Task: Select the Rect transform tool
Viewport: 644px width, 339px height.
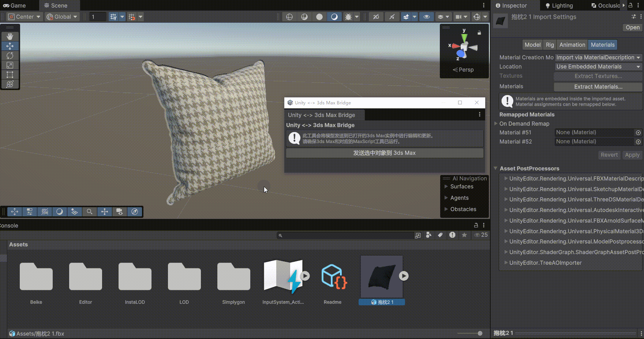Action: tap(10, 75)
